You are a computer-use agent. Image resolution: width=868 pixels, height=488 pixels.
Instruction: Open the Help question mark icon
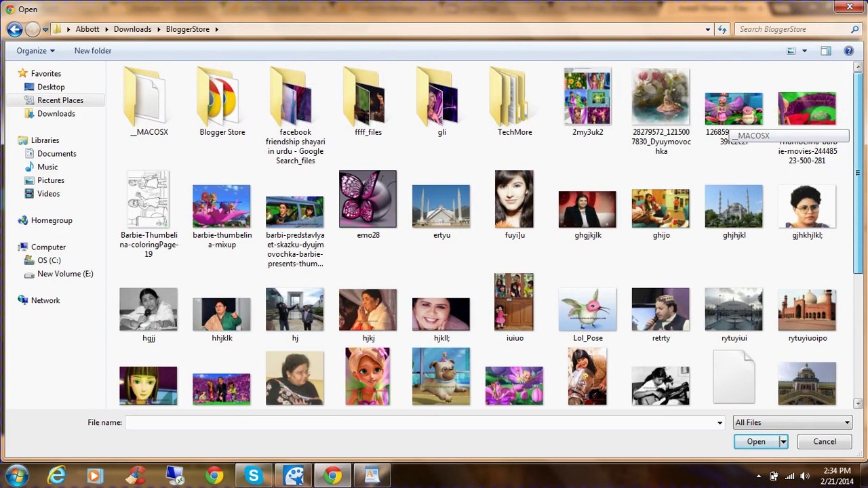tap(848, 51)
